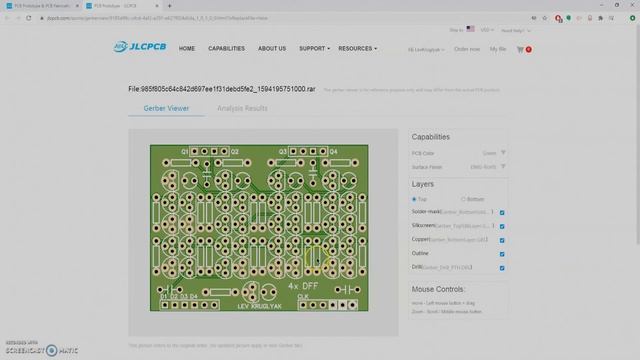Click the padlock site info icon
Image resolution: width=640 pixels, height=360 pixels.
(x=42, y=18)
